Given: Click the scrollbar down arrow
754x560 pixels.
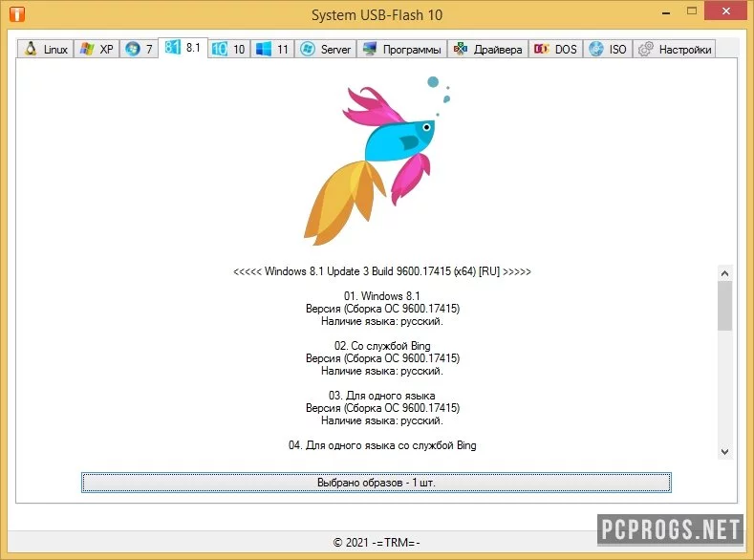Looking at the screenshot, I should (725, 451).
